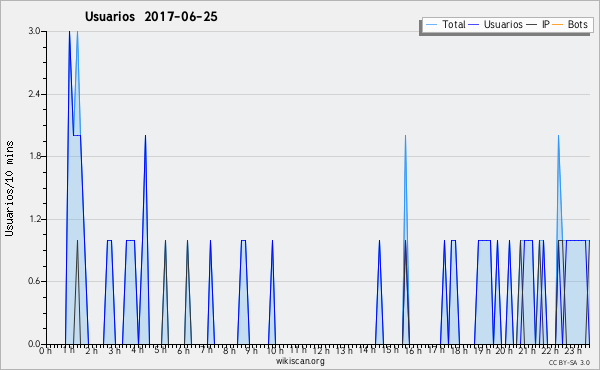Click the chart title 'Usuarios 2017-06-25'

point(151,17)
